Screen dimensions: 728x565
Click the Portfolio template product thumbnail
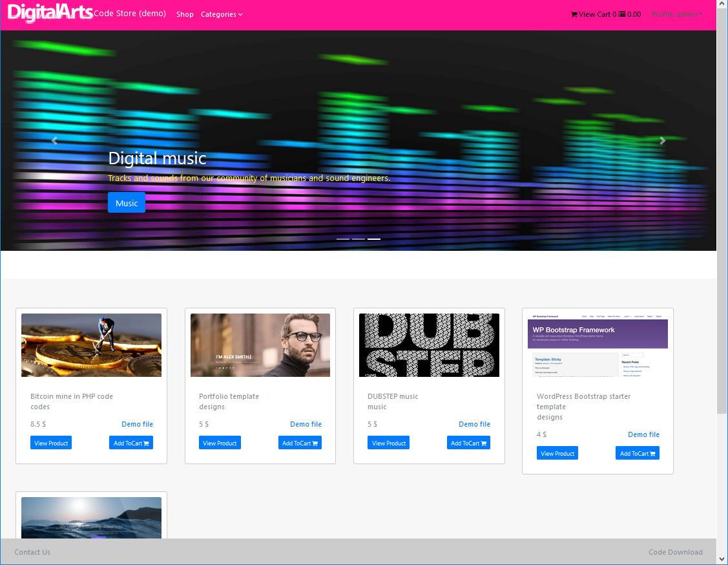[260, 345]
